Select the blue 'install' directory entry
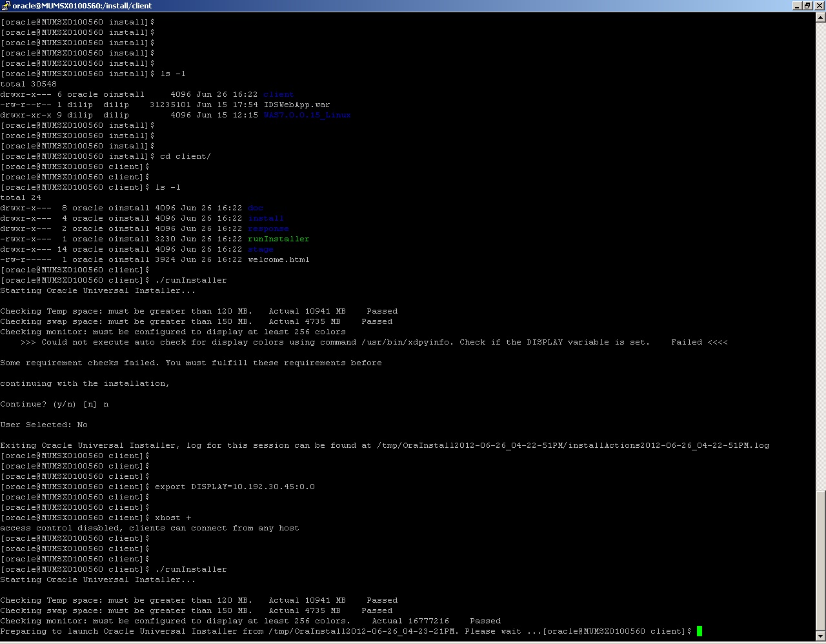Viewport: 826px width, 644px height. click(x=266, y=218)
